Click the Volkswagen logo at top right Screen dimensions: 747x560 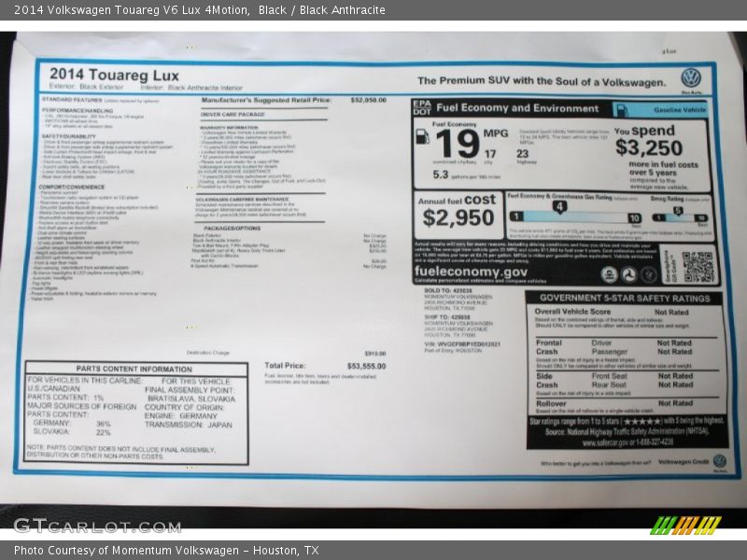point(691,78)
